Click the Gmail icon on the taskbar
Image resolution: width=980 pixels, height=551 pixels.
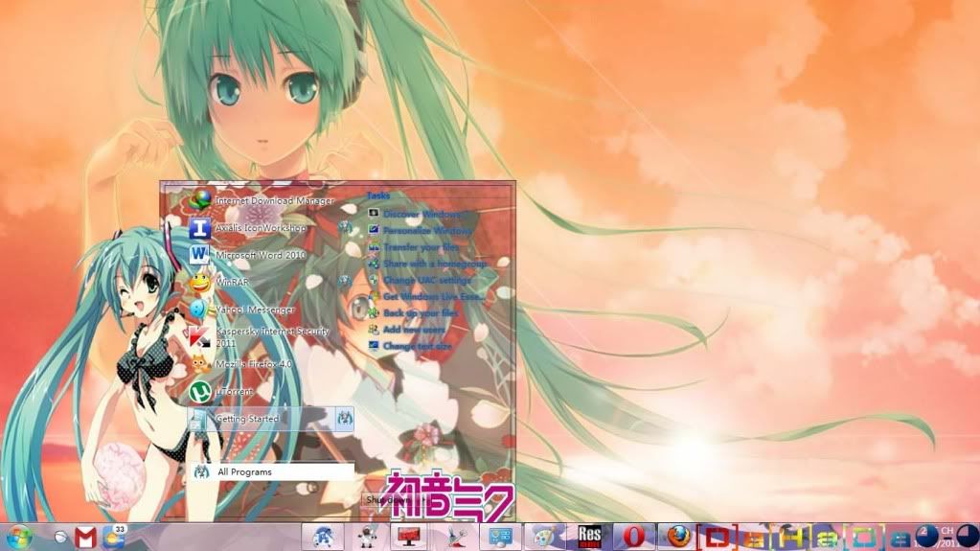(86, 537)
